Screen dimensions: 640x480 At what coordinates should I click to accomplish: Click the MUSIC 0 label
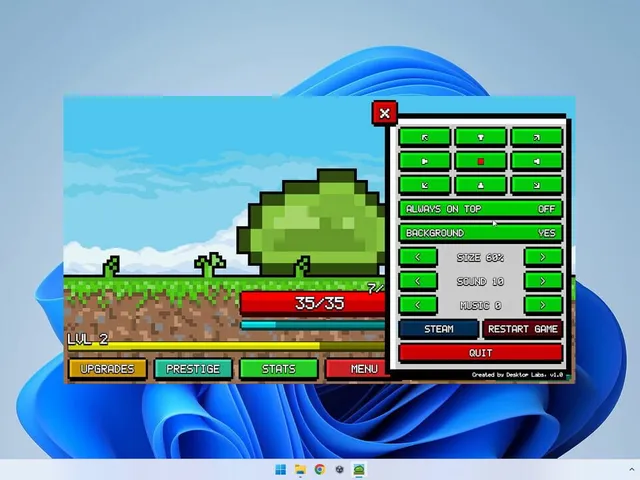480,306
